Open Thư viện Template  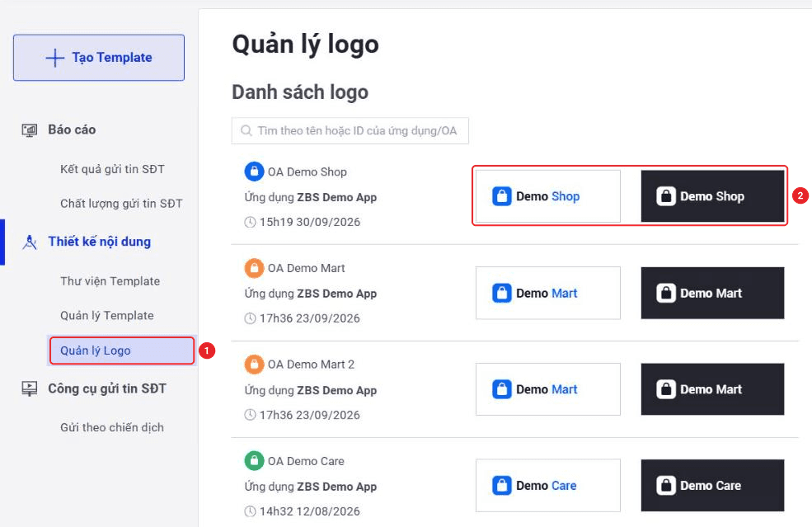tap(110, 281)
